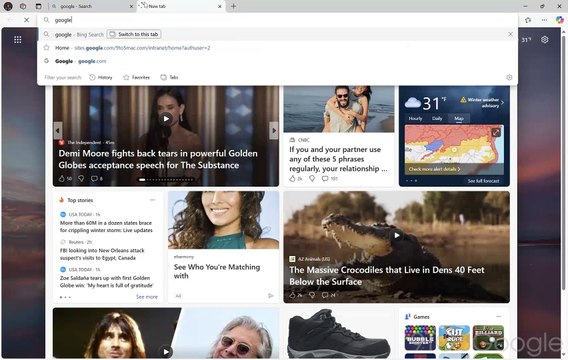Switch to the google - Search tab

point(92,6)
